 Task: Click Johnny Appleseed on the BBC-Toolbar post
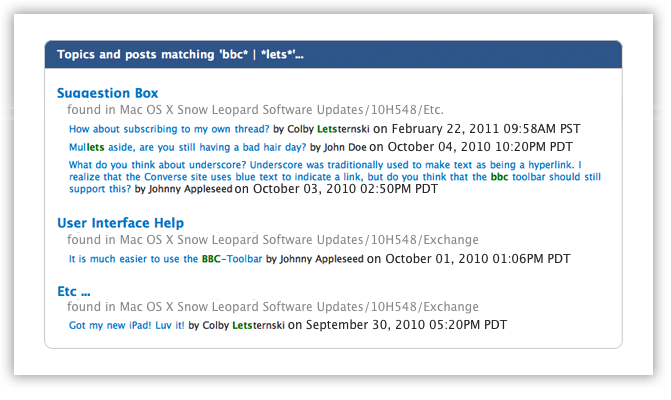321,259
